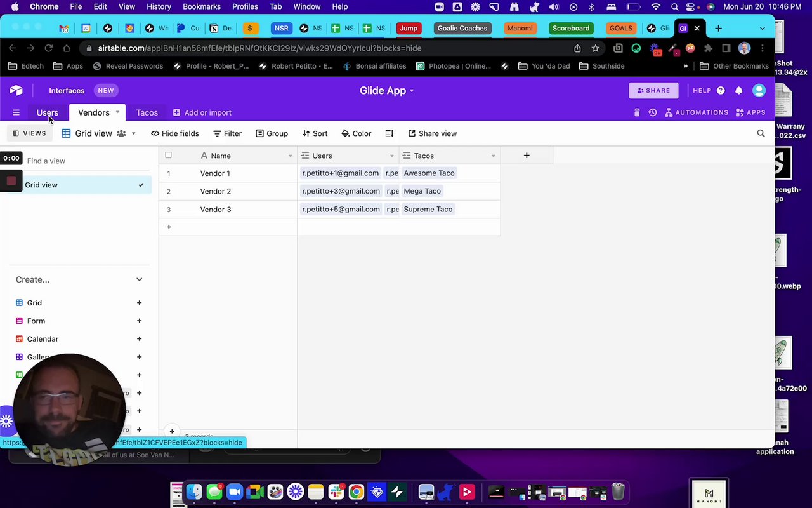Click the Share view button

[x=433, y=133]
